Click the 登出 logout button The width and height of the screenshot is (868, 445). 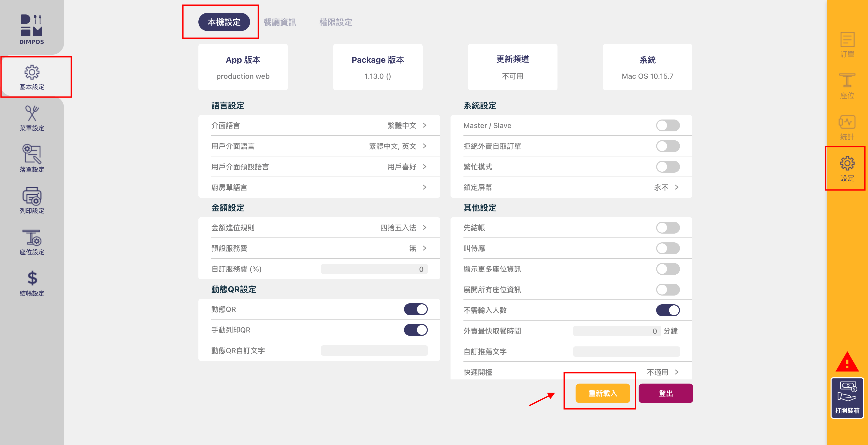point(665,393)
